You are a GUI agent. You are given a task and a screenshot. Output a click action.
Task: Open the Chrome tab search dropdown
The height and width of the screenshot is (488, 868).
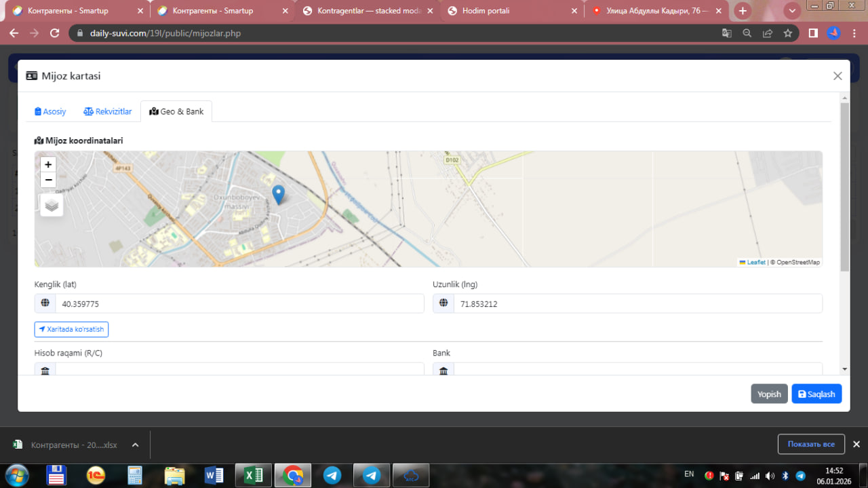coord(791,11)
